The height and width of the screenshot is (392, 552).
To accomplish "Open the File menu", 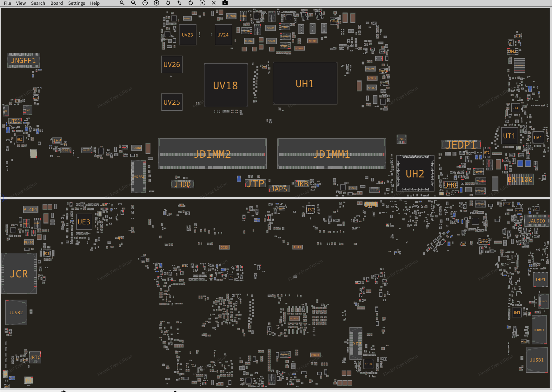I will point(7,3).
